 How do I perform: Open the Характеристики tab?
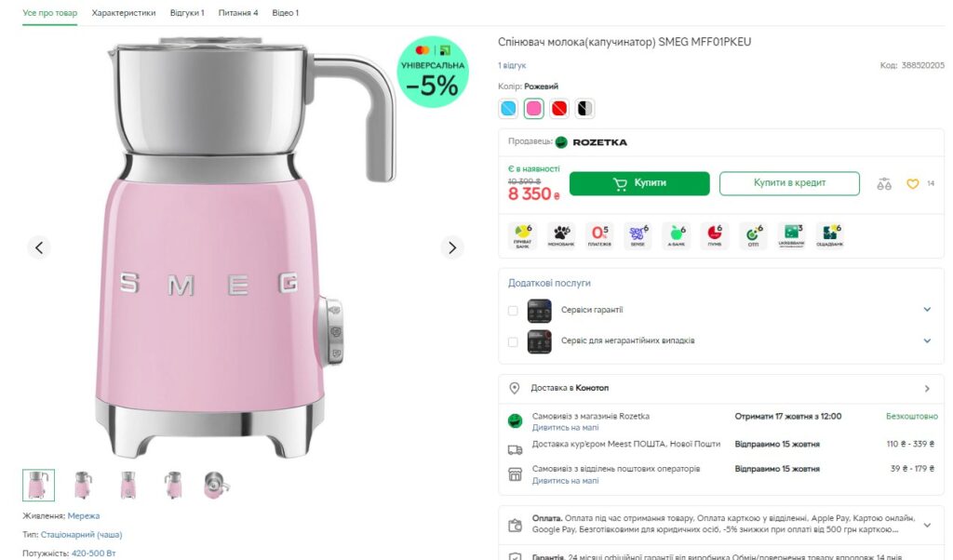coord(124,13)
